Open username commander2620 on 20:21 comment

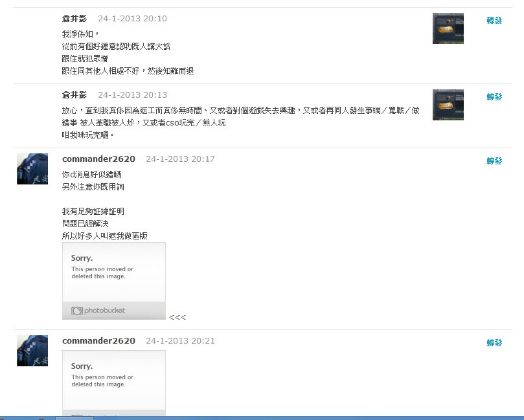pyautogui.click(x=98, y=341)
